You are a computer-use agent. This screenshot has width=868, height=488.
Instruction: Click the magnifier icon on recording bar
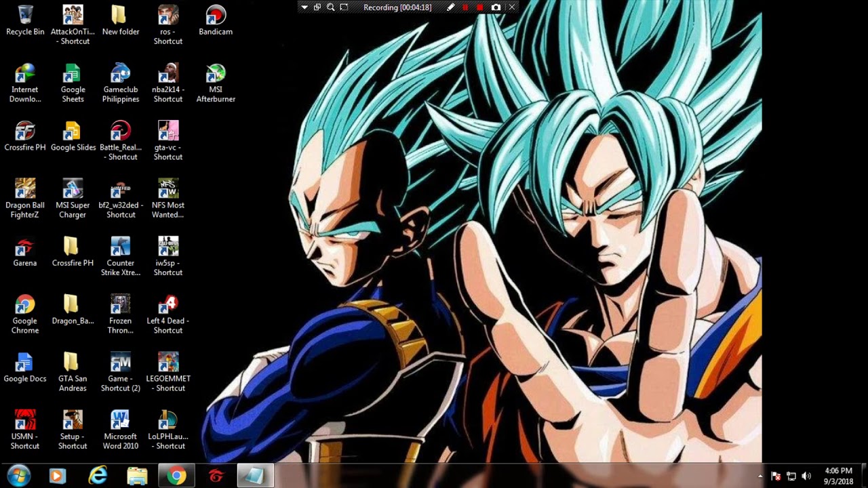(330, 7)
